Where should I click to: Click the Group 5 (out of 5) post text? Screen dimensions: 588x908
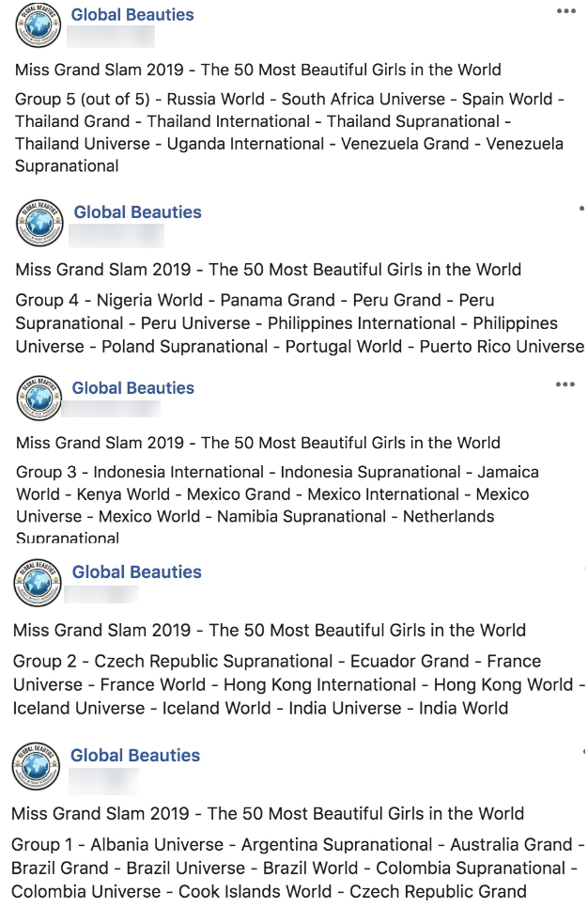pos(289,132)
